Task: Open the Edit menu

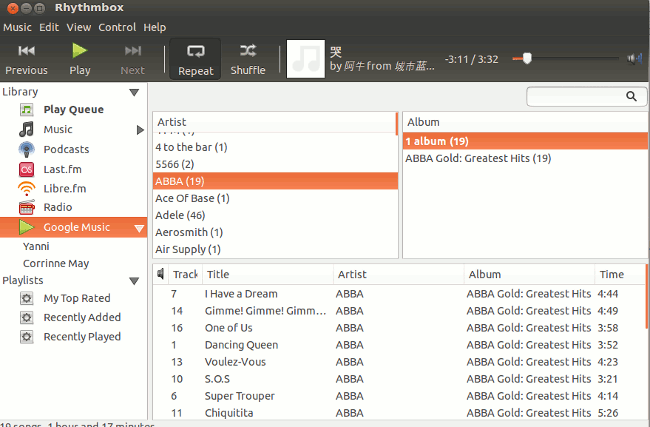Action: tap(49, 27)
